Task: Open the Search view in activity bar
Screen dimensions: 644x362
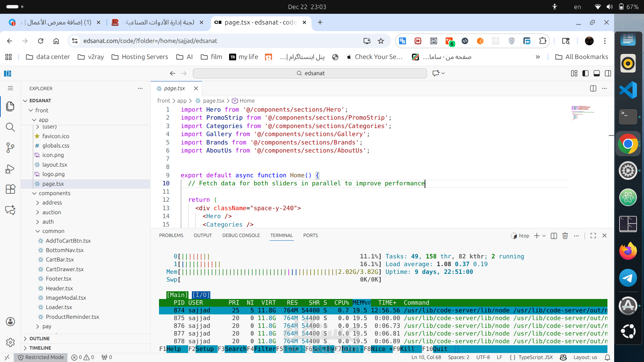Action: 10,127
